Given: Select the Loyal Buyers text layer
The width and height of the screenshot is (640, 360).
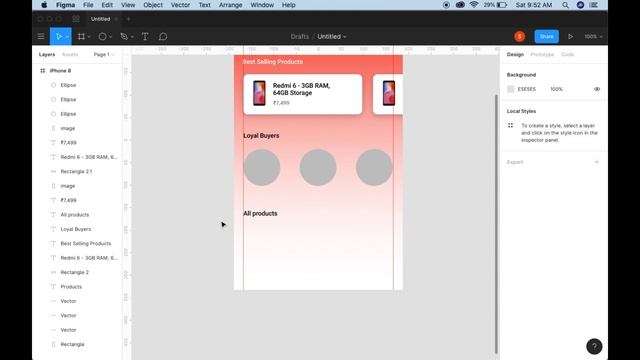Looking at the screenshot, I should [76, 229].
